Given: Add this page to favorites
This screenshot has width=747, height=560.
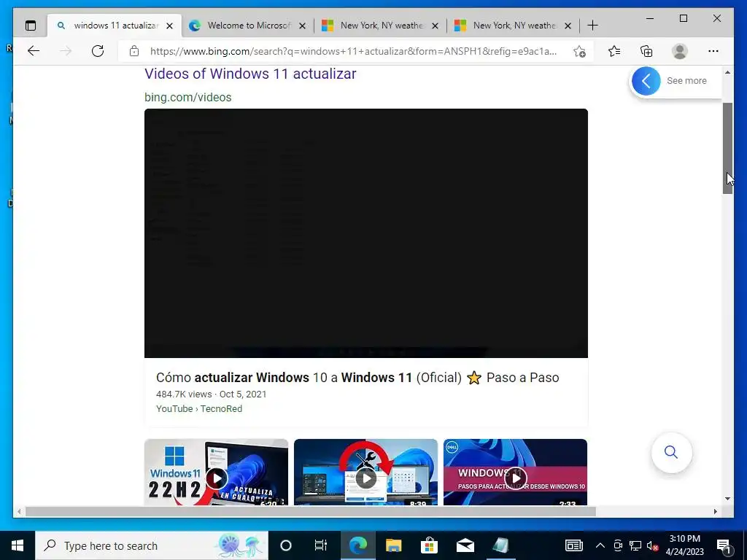Looking at the screenshot, I should click(579, 52).
